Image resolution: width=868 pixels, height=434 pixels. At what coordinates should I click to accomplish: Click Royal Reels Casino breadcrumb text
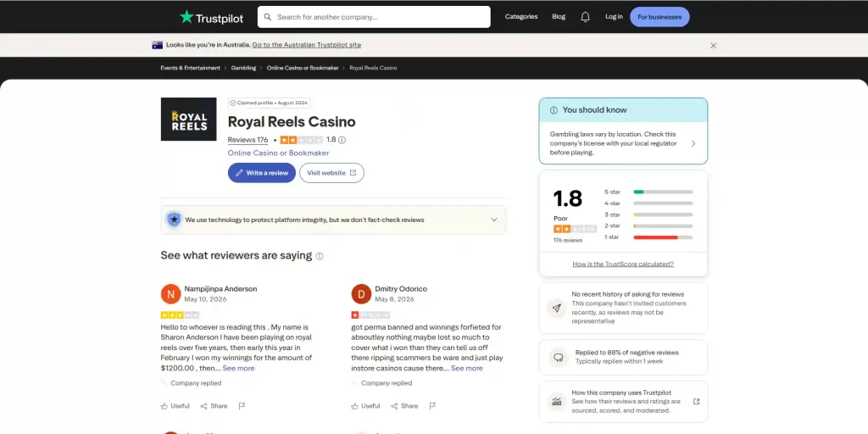click(373, 68)
